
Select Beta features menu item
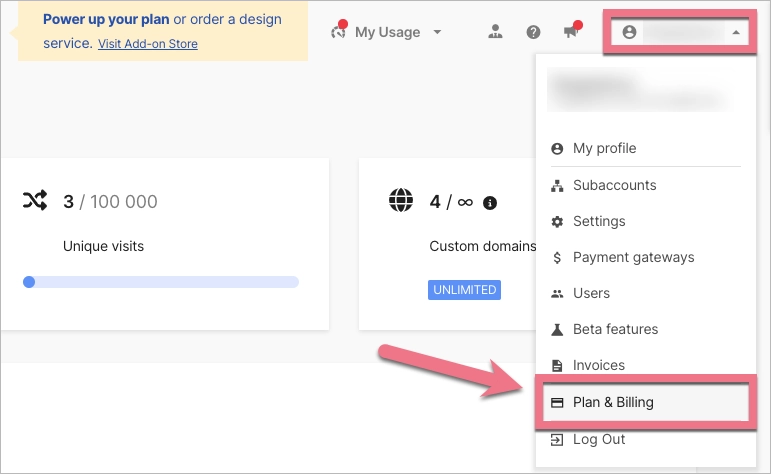pos(615,329)
